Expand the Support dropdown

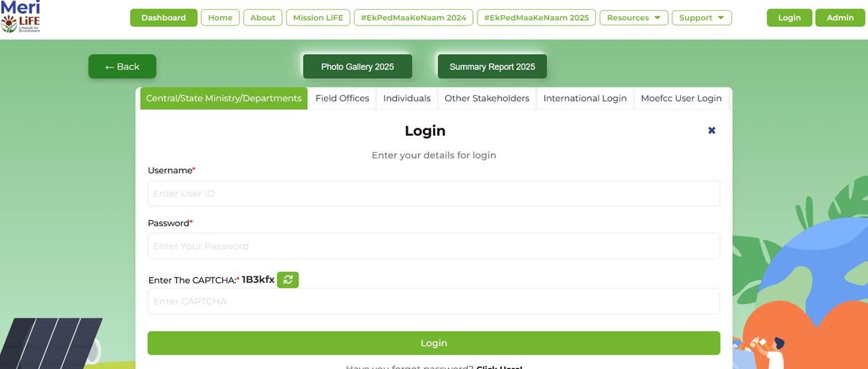point(701,17)
